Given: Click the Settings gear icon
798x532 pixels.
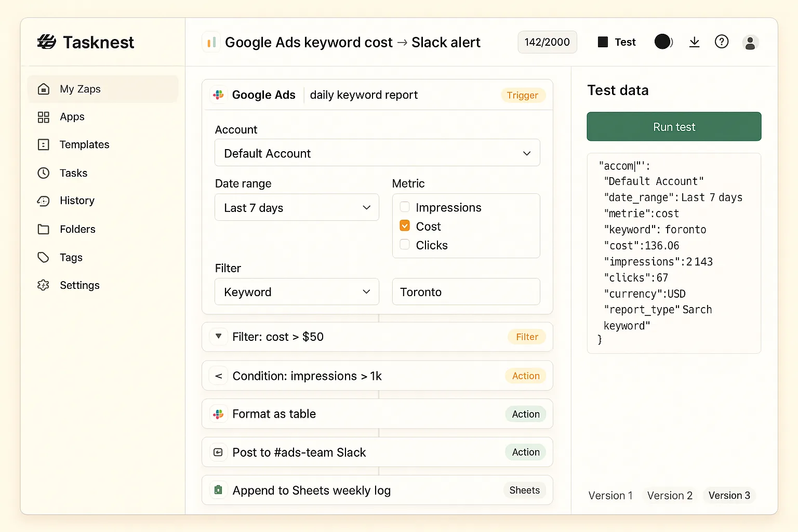Looking at the screenshot, I should [44, 285].
